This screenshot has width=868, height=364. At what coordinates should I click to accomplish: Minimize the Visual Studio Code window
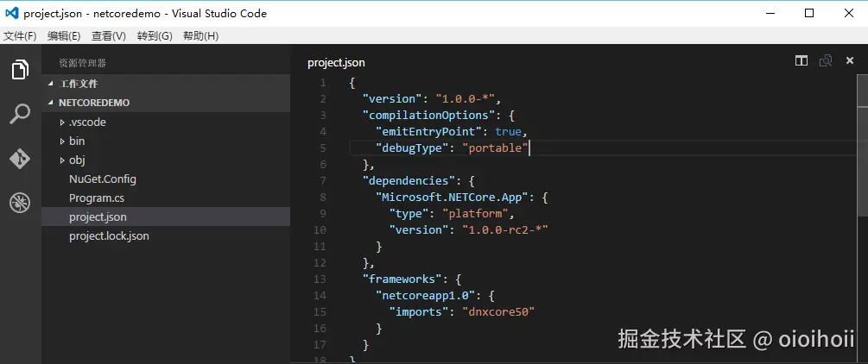pos(769,13)
